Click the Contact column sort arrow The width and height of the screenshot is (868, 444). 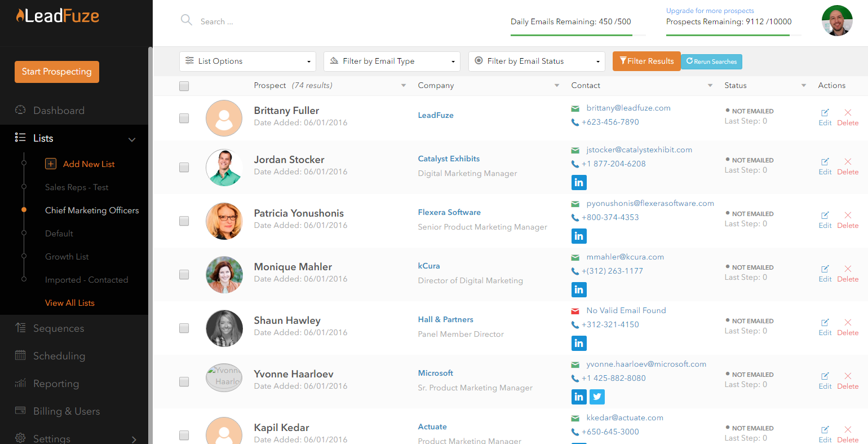tap(710, 86)
